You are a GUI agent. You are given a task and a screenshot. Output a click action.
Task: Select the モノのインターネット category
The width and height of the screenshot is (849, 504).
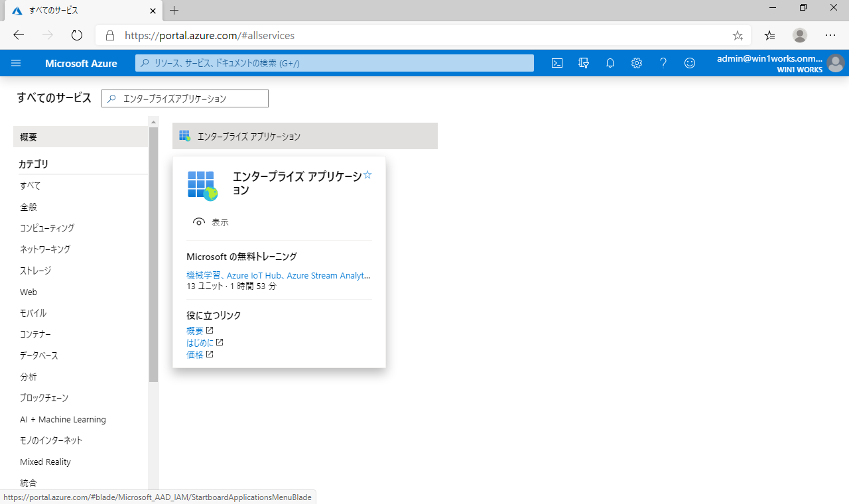51,440
